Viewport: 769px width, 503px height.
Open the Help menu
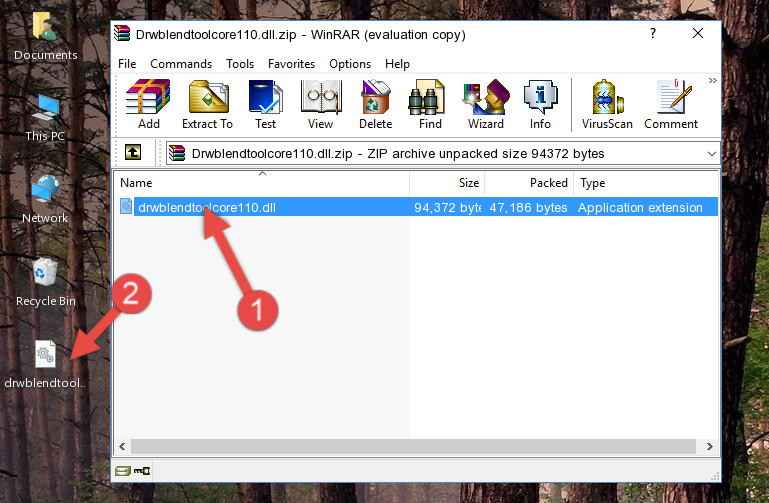[397, 64]
